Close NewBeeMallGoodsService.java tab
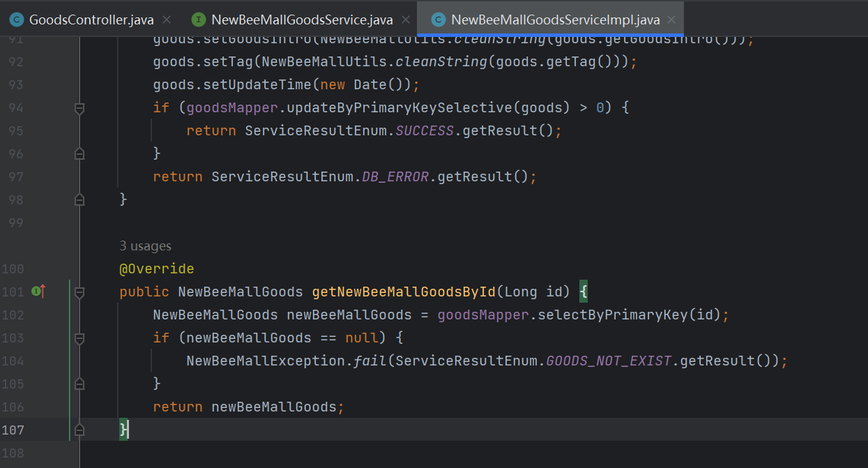The height and width of the screenshot is (468, 868). [x=406, y=20]
